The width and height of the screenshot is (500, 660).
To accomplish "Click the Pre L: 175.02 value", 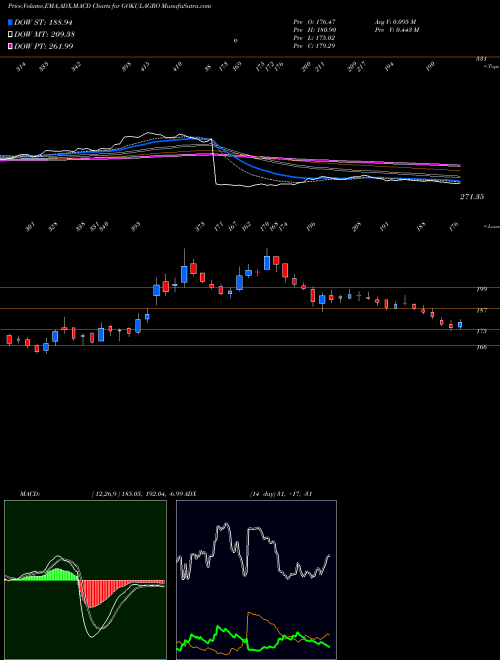I will click(x=314, y=37).
